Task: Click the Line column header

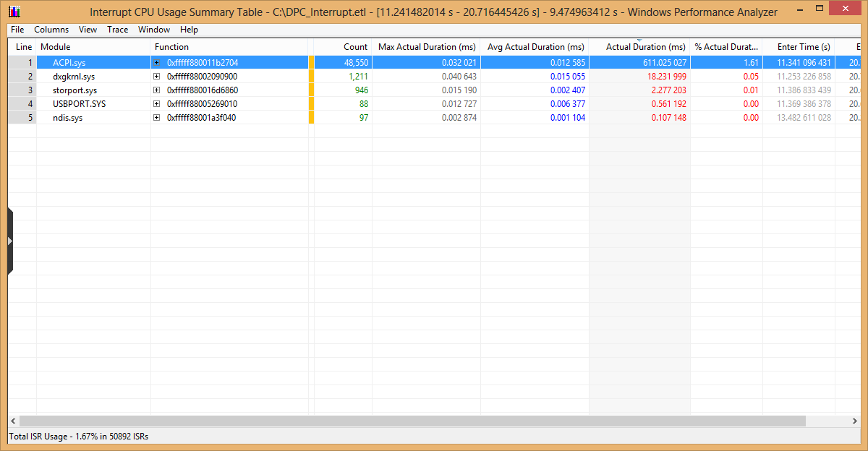Action: coord(22,47)
